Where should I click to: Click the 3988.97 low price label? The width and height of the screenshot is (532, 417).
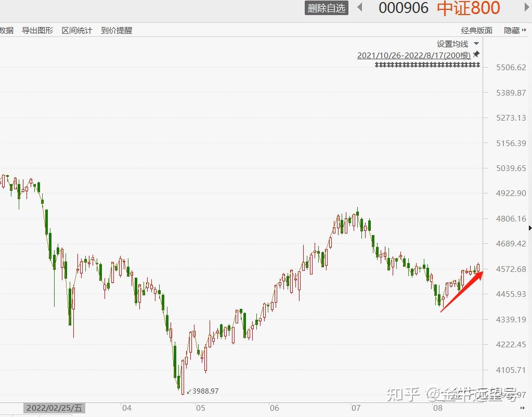(205, 391)
